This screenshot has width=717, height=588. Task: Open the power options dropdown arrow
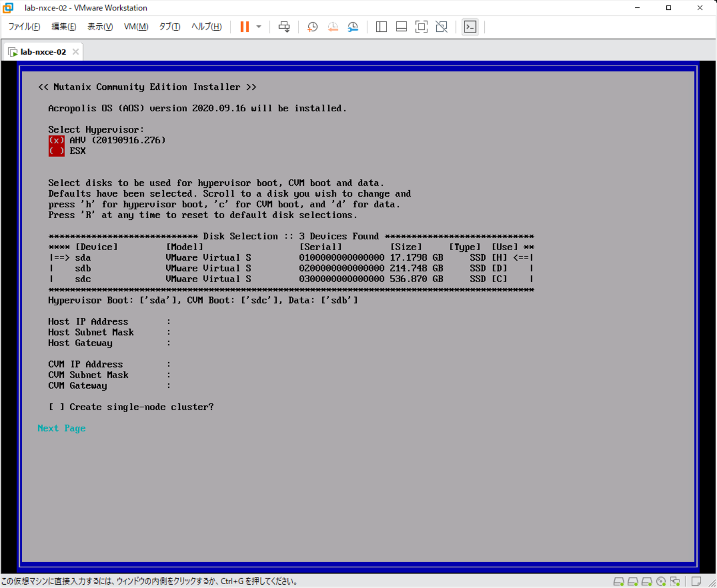pos(259,26)
